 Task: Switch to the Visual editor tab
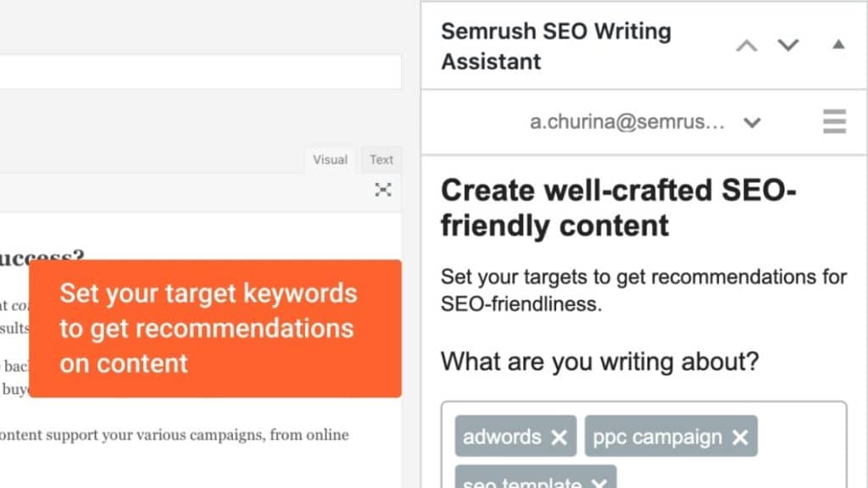point(329,159)
